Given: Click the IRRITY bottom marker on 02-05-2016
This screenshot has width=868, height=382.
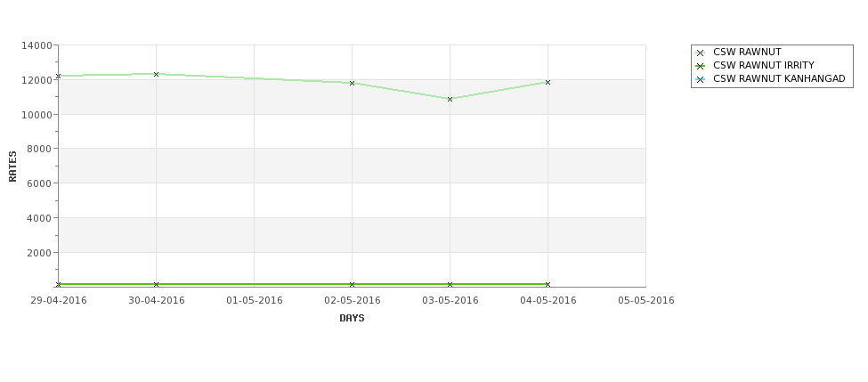Looking at the screenshot, I should pyautogui.click(x=352, y=285).
